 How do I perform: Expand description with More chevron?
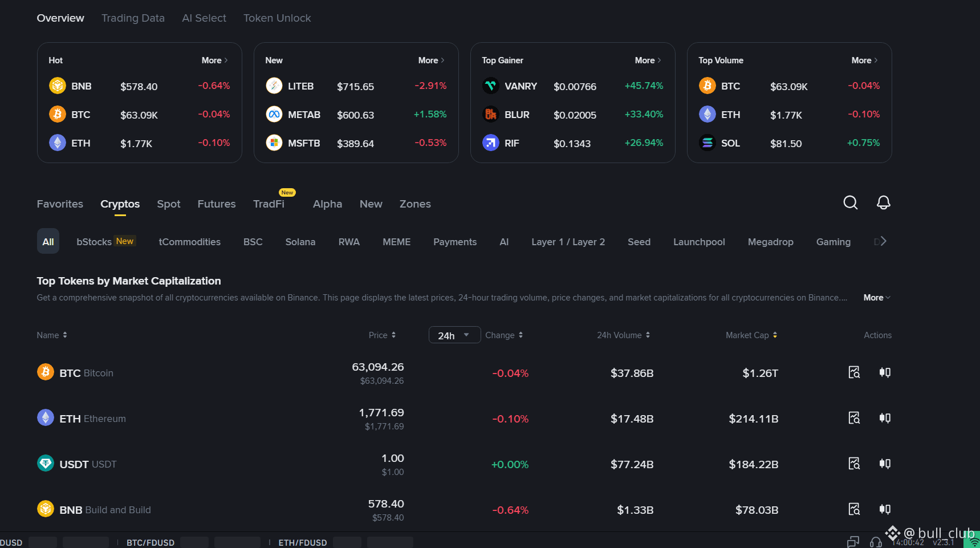click(877, 298)
